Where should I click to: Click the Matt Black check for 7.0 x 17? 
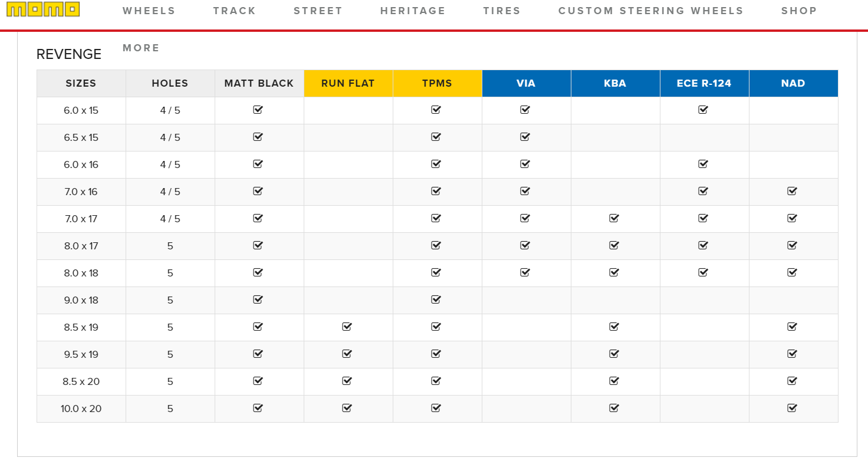pyautogui.click(x=258, y=218)
